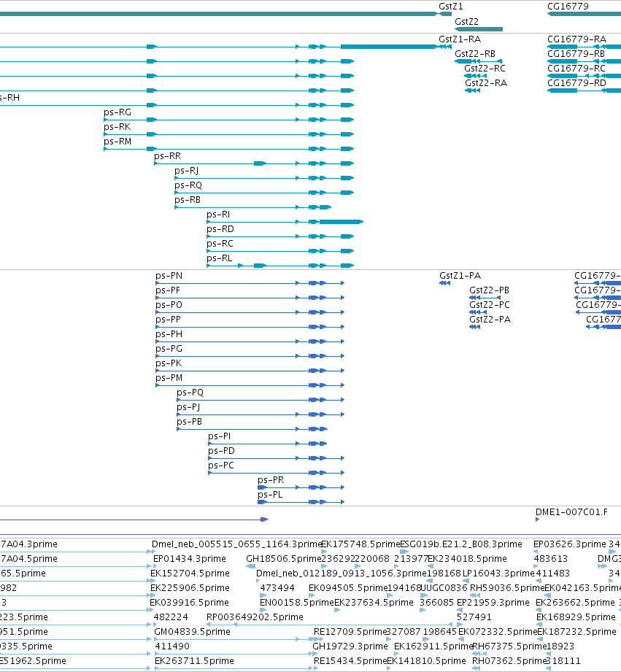Screen dimensions: 621x672
Task: Select the EK187232.5prime EST label
Action: pos(577,632)
